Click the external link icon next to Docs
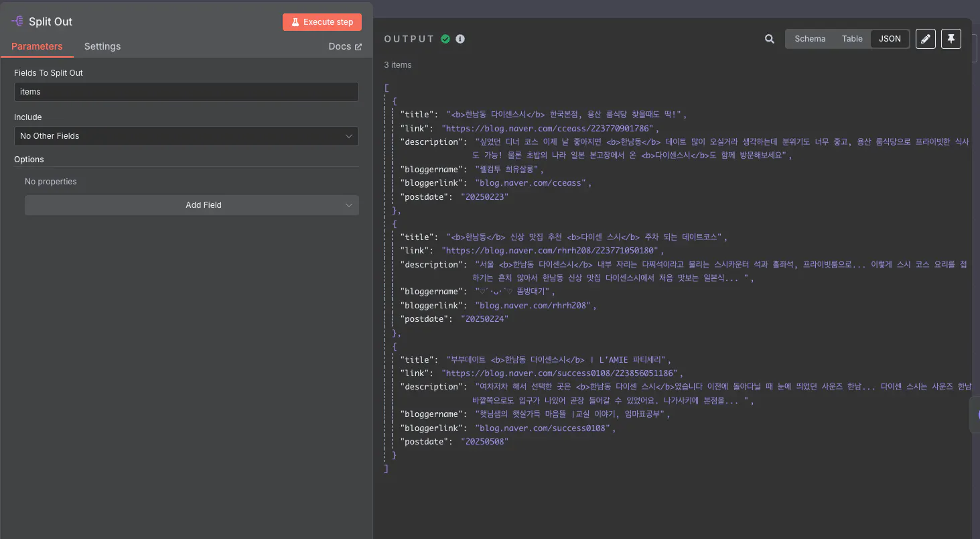Image resolution: width=980 pixels, height=539 pixels. point(358,47)
